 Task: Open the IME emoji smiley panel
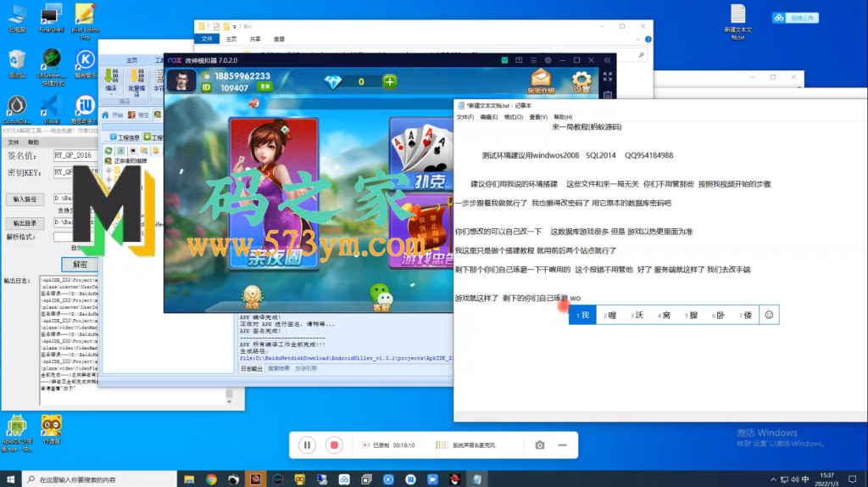769,315
